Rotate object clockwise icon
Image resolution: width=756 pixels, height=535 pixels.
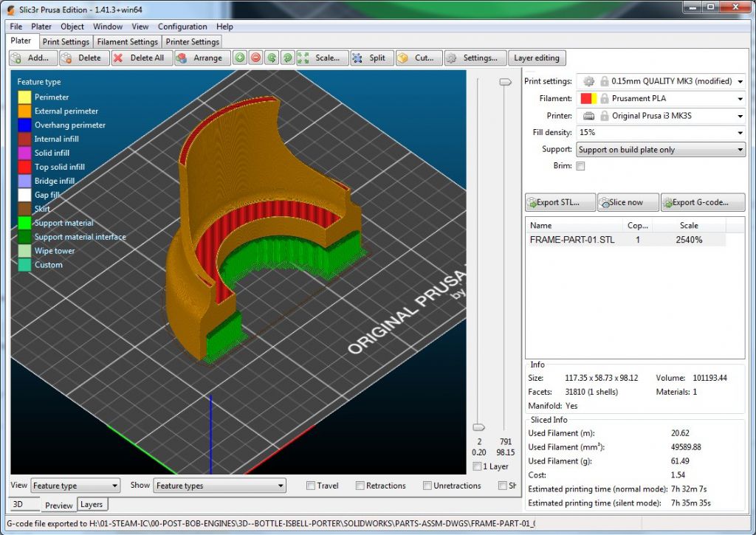pos(288,58)
